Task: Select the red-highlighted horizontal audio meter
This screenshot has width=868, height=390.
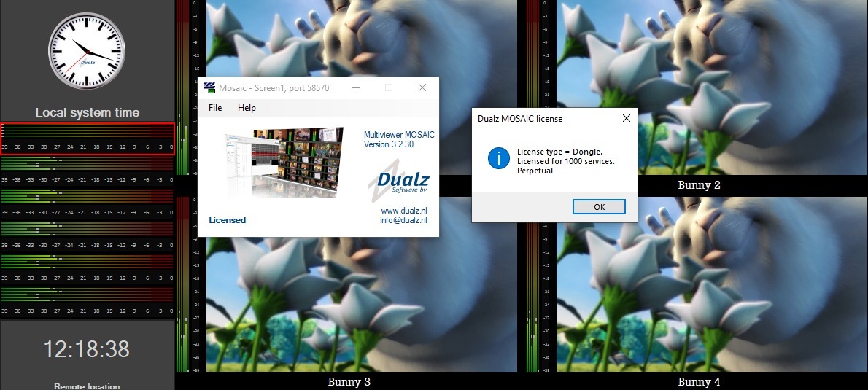Action: tap(87, 139)
